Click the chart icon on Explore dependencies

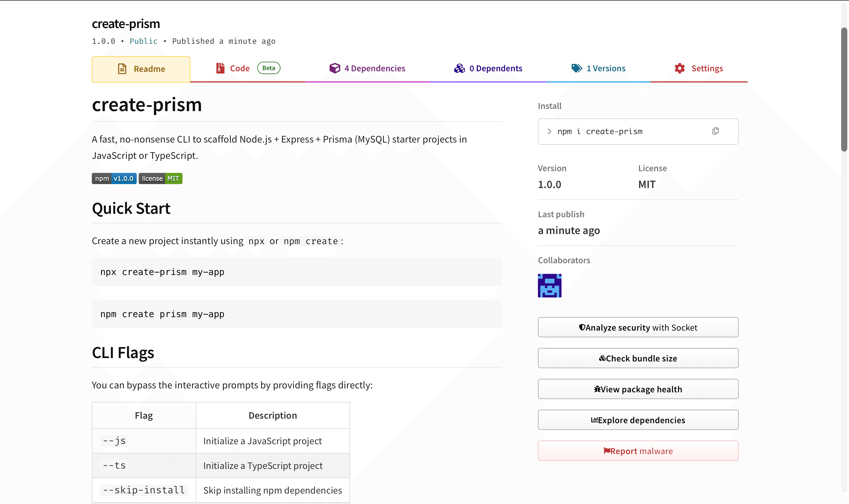[594, 420]
